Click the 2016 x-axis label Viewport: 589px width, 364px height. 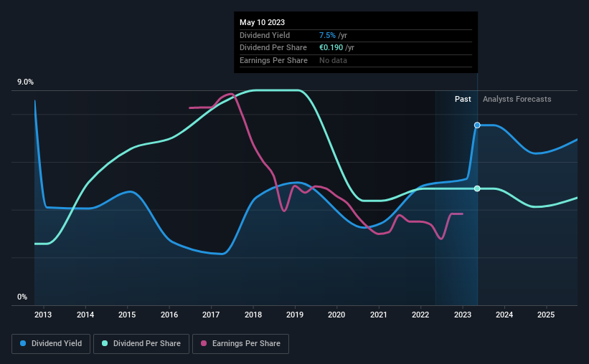[169, 315]
